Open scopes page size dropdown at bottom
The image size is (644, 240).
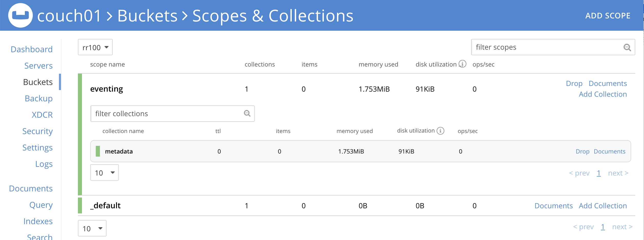click(92, 228)
